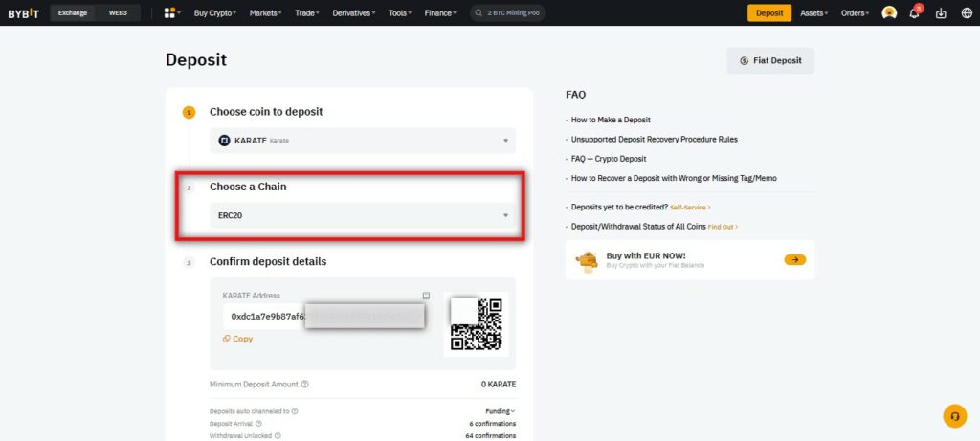Open the apps grid icon menu
The width and height of the screenshot is (980, 441).
pyautogui.click(x=169, y=12)
